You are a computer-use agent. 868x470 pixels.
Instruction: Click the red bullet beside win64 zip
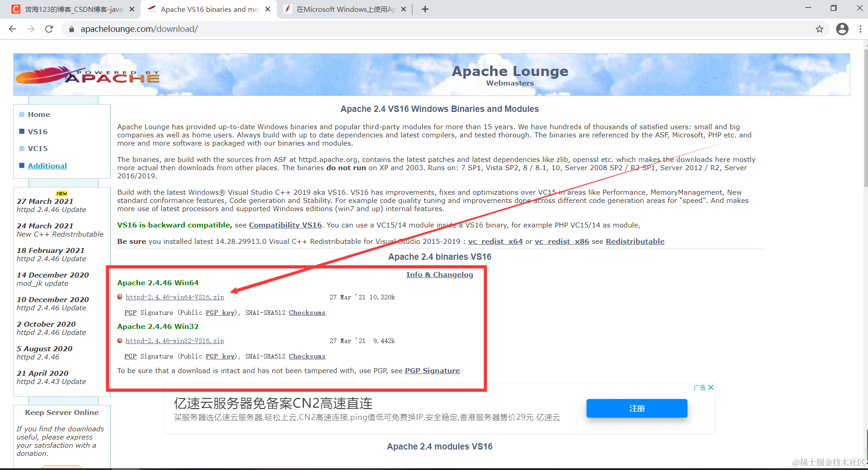(x=120, y=297)
